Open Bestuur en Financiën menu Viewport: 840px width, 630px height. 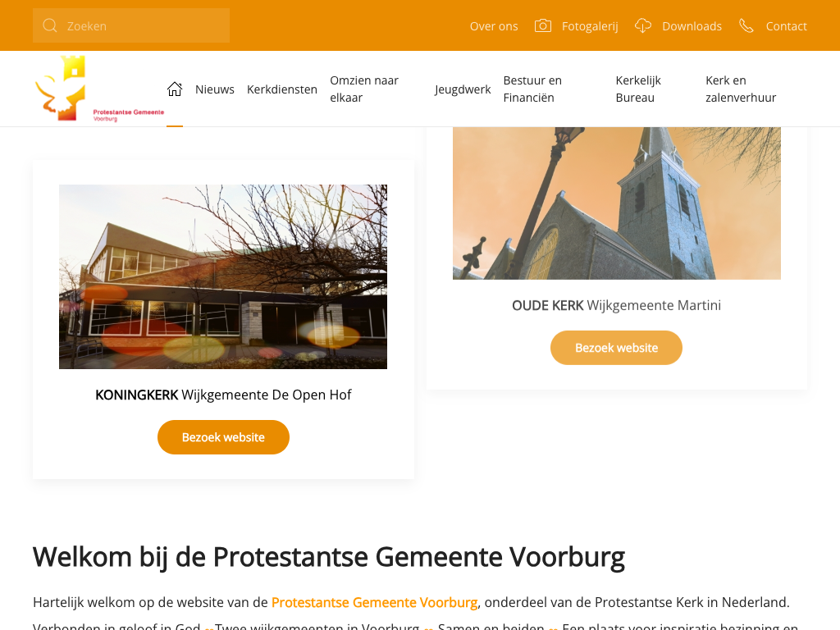pos(532,89)
